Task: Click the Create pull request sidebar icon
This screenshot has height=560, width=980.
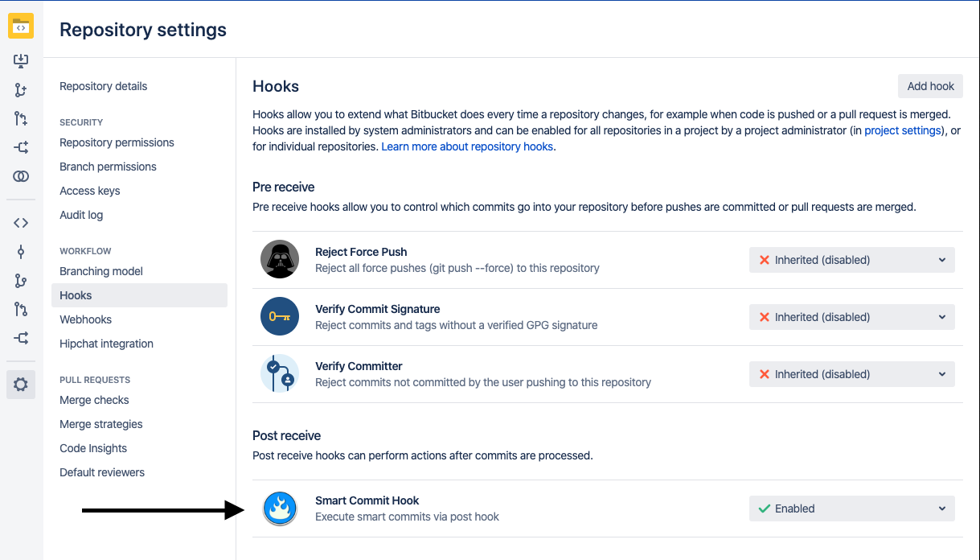Action: point(21,119)
